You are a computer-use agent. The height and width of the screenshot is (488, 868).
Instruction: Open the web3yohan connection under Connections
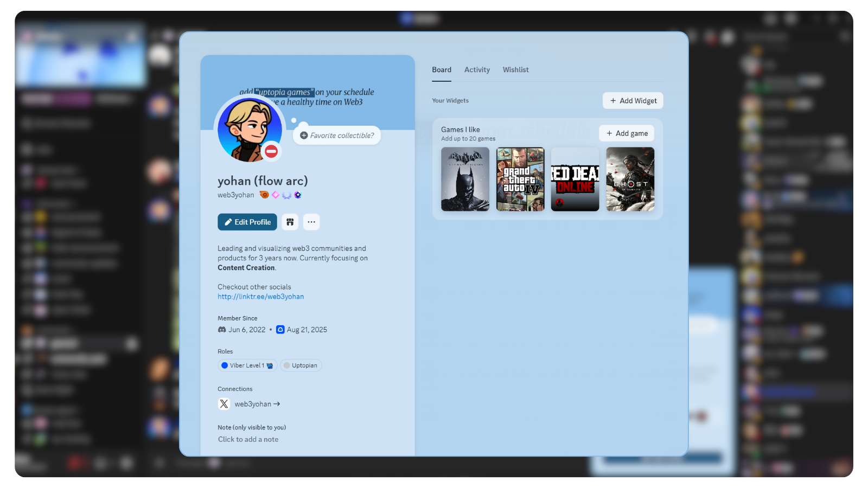[257, 404]
